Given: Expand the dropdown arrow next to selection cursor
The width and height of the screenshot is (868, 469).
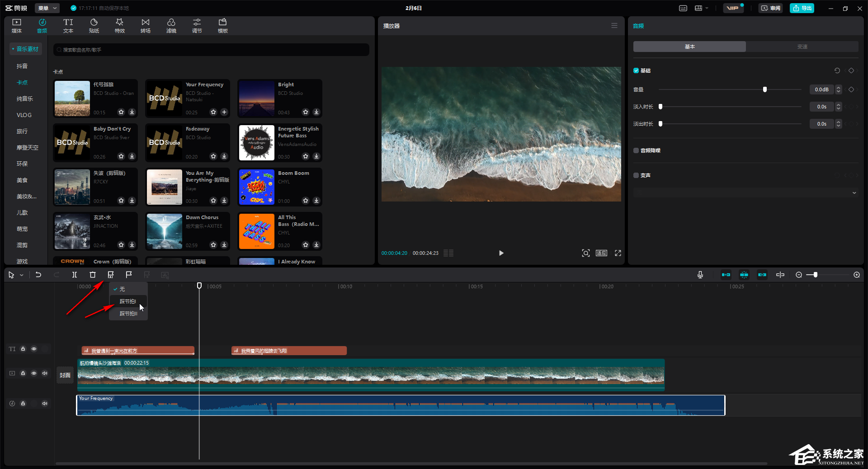Looking at the screenshot, I should [22, 275].
